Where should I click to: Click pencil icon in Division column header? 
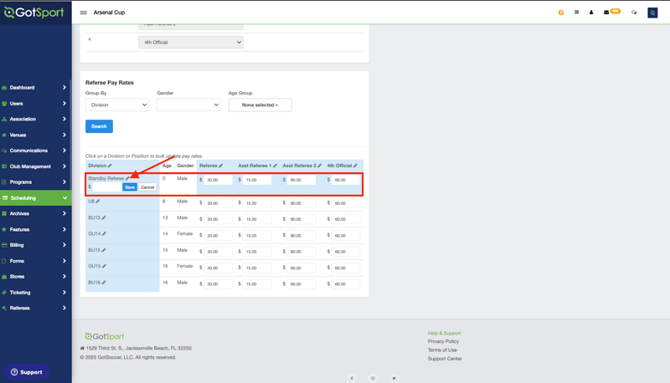tap(110, 165)
